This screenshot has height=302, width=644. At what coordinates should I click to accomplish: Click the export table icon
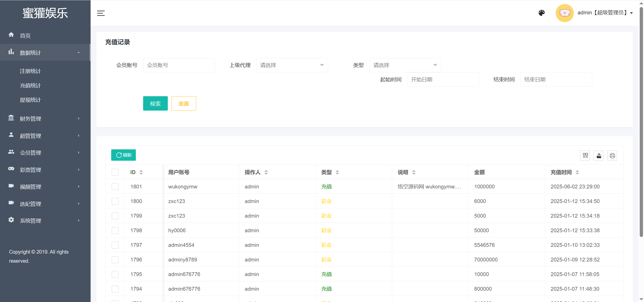pyautogui.click(x=599, y=155)
